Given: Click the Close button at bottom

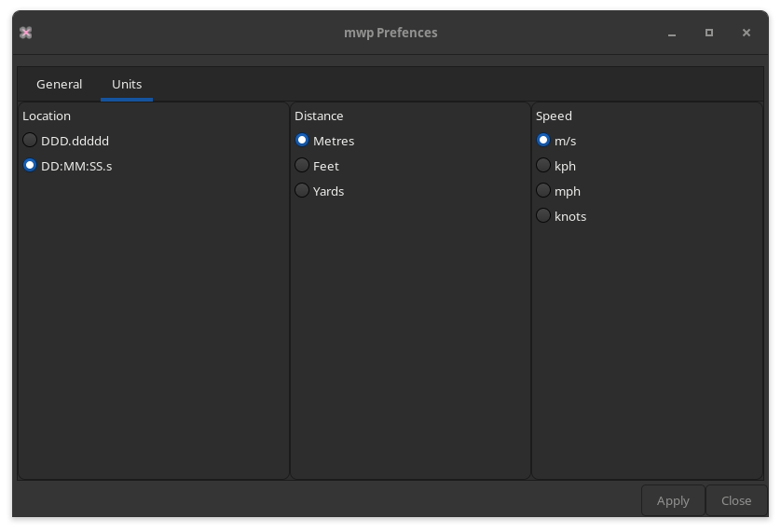Looking at the screenshot, I should pyautogui.click(x=736, y=500).
